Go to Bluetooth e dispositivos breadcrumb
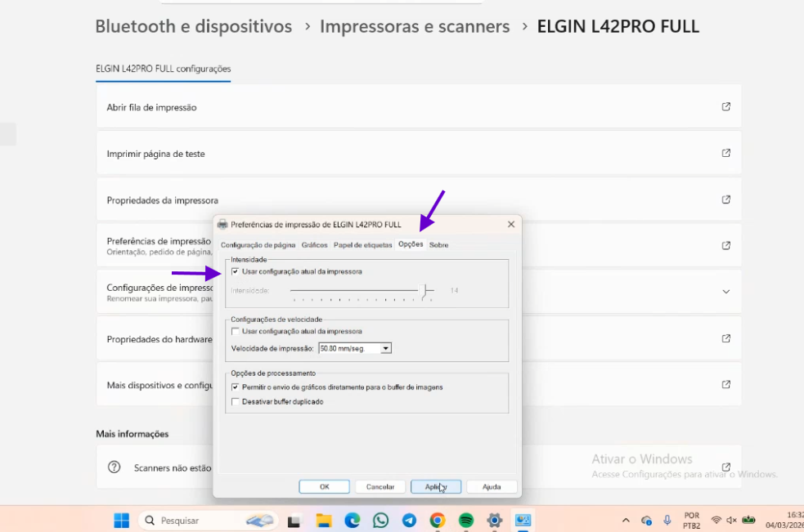Screen dimensions: 804x532 (194, 26)
